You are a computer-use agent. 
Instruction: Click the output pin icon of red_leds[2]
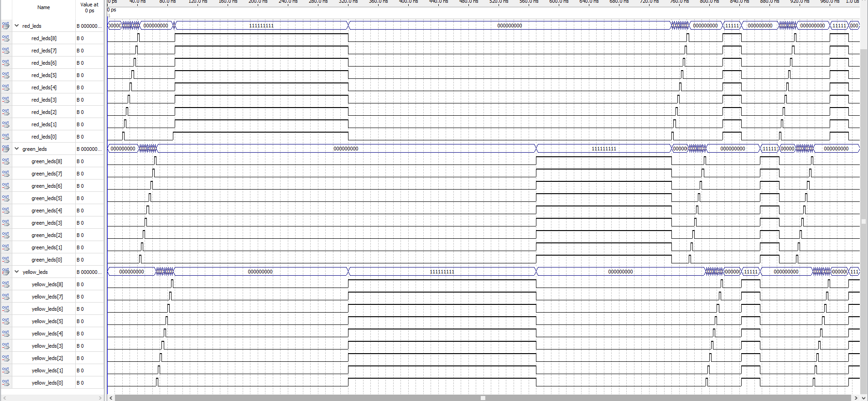coord(5,112)
